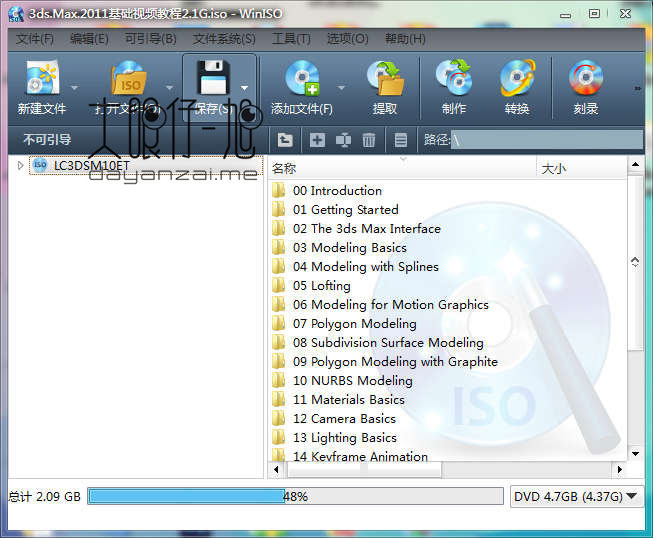The image size is (653, 538).
Task: Minimize the WinISO window
Action: 565,14
